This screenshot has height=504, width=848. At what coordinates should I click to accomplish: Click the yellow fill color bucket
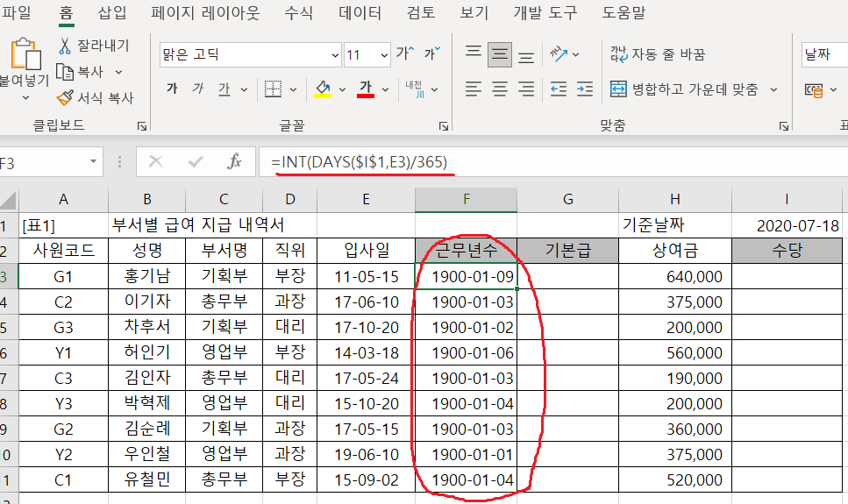point(323,89)
